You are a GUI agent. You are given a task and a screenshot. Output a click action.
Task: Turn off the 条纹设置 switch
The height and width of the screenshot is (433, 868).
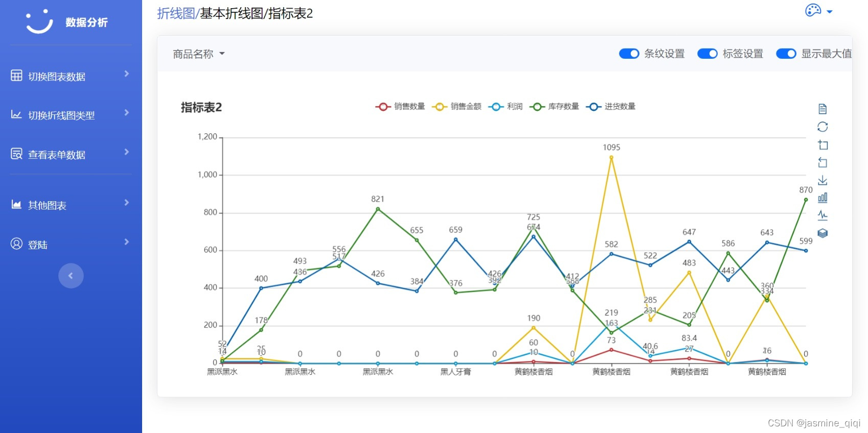coord(629,54)
